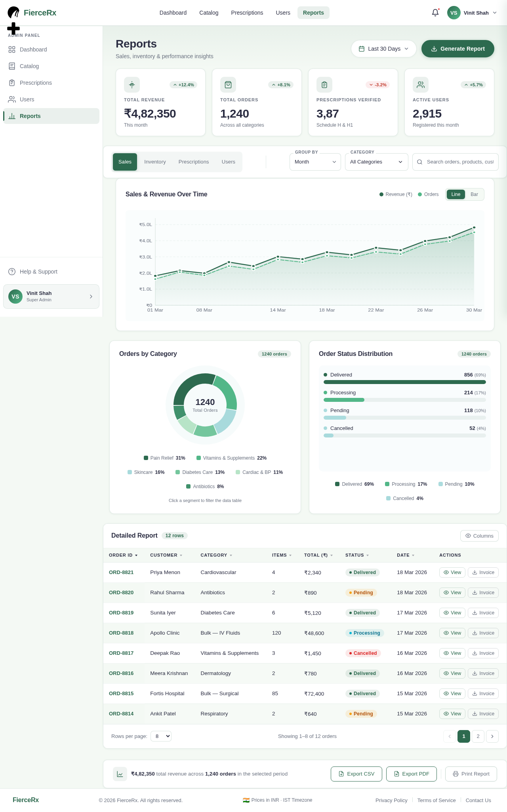Open the notifications bell
This screenshot has height=812, width=507.
click(435, 13)
